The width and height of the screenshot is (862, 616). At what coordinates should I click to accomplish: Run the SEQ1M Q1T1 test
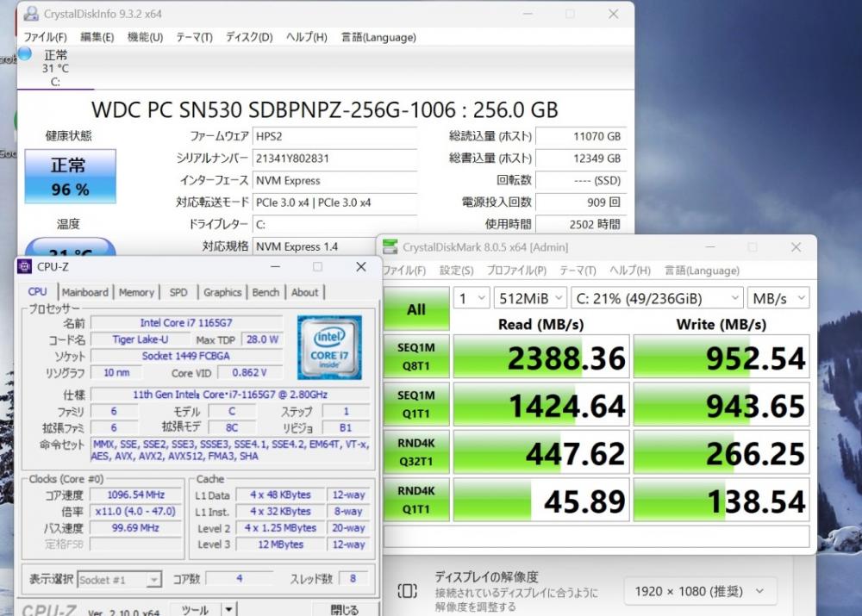(416, 404)
